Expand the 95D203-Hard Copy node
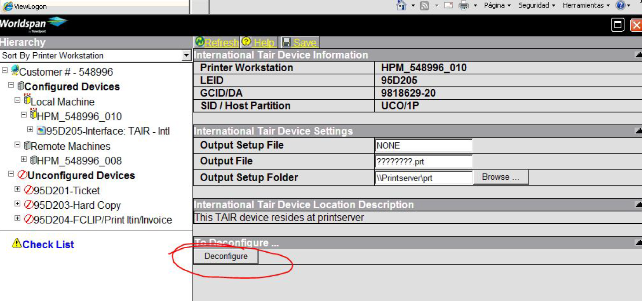The image size is (644, 301). pos(18,204)
